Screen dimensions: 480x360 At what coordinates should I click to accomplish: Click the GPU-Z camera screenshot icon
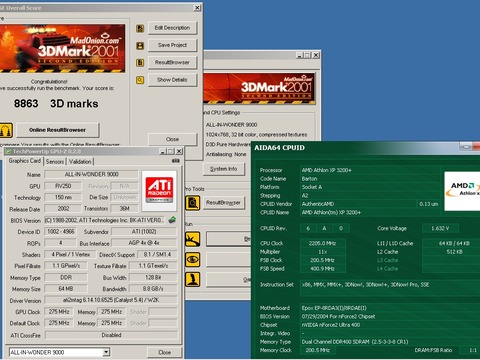[176, 161]
